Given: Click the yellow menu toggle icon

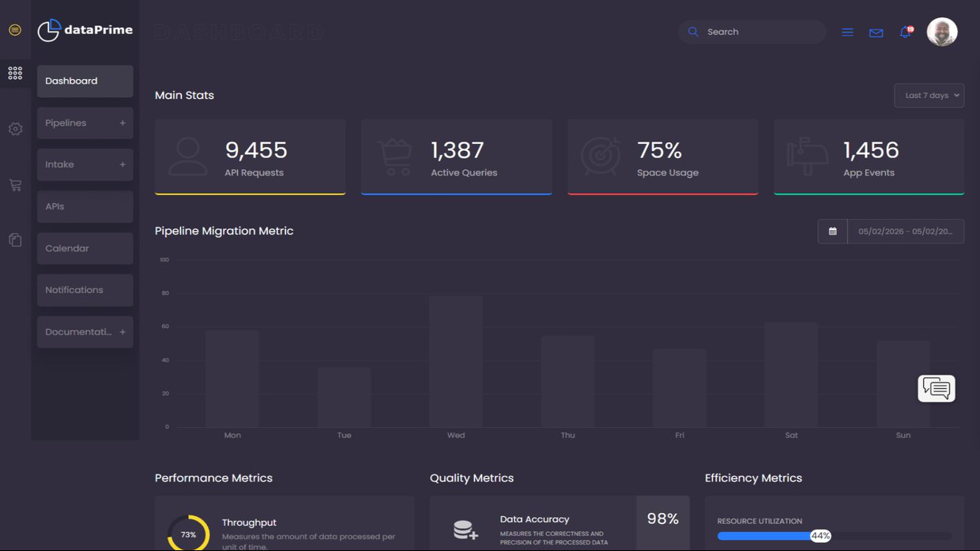Looking at the screenshot, I should pos(15,30).
